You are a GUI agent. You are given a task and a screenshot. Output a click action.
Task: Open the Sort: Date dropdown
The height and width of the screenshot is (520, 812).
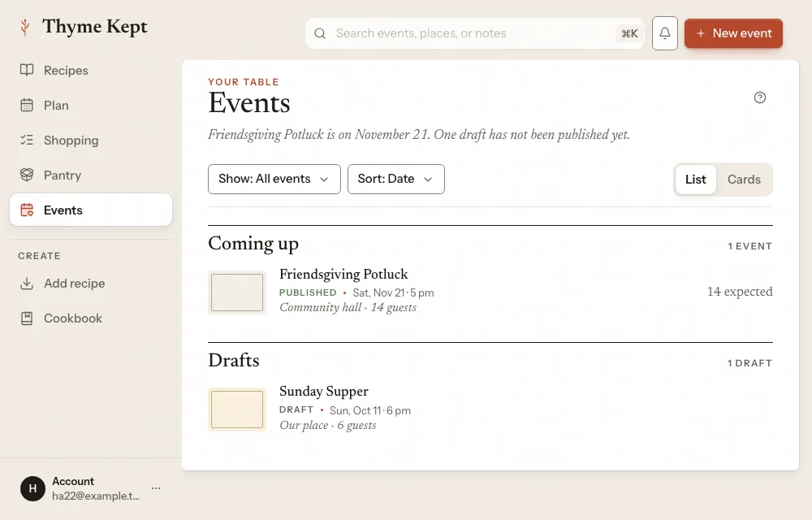396,180
